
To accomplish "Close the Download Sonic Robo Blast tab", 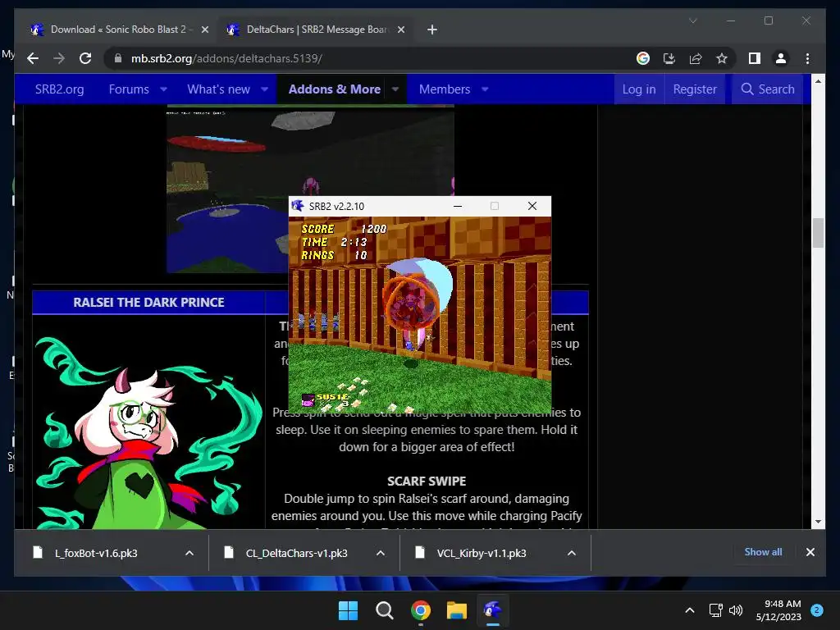I will [204, 30].
